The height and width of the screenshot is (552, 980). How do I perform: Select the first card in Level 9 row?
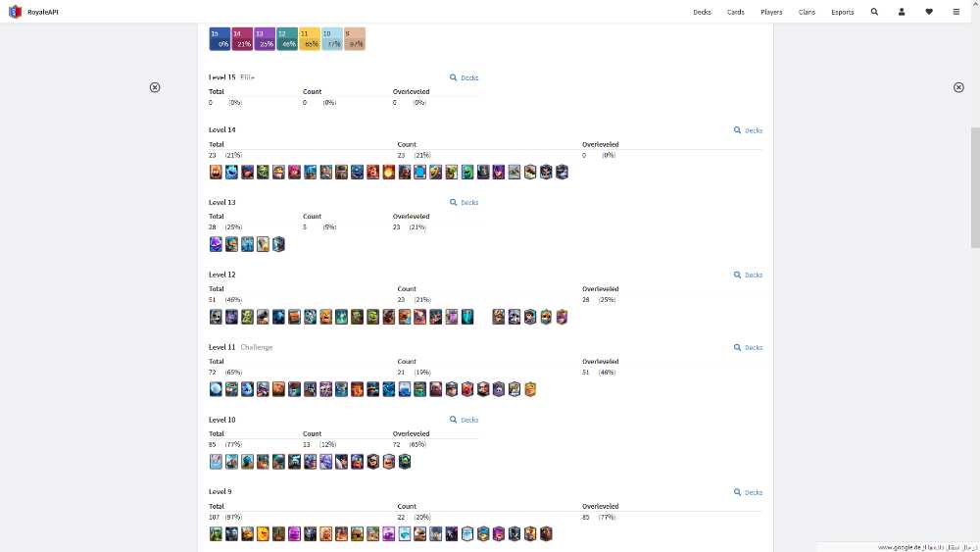pyautogui.click(x=216, y=534)
